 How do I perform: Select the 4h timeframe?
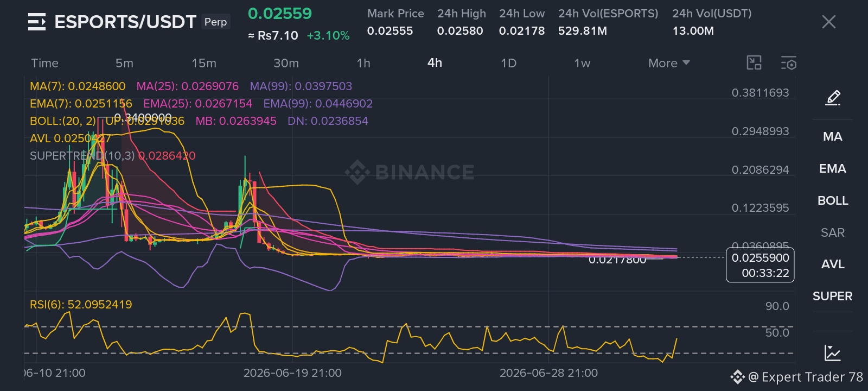click(435, 63)
